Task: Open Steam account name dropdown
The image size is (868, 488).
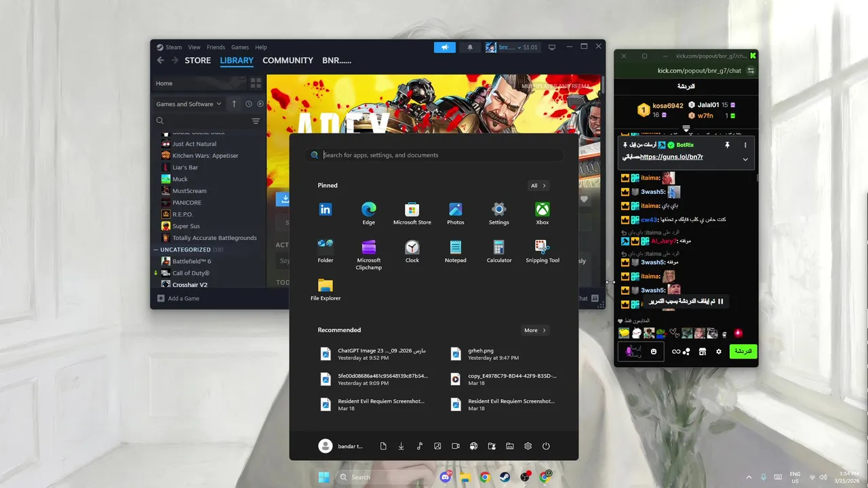Action: pyautogui.click(x=511, y=47)
